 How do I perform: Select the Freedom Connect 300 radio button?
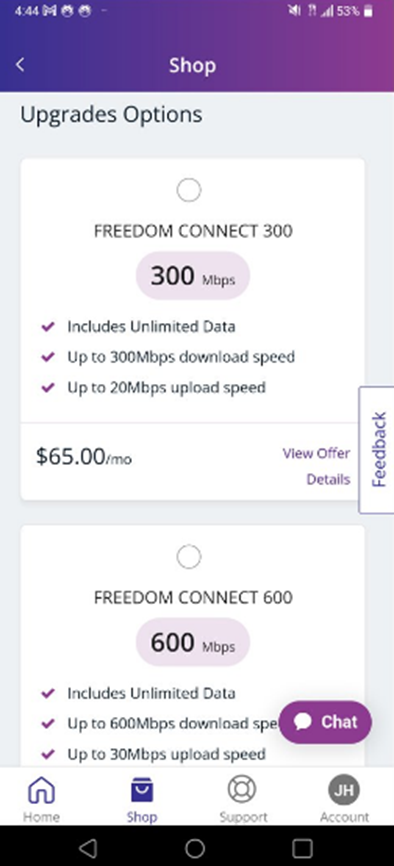pos(189,191)
